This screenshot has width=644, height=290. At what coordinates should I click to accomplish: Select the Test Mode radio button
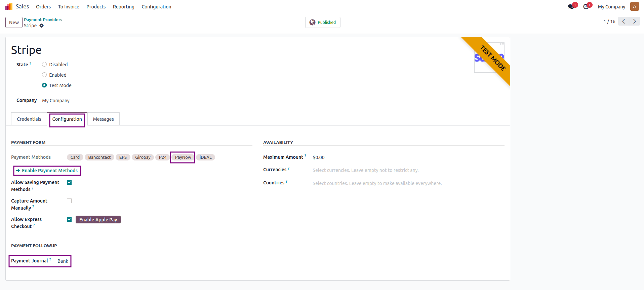pyautogui.click(x=44, y=85)
